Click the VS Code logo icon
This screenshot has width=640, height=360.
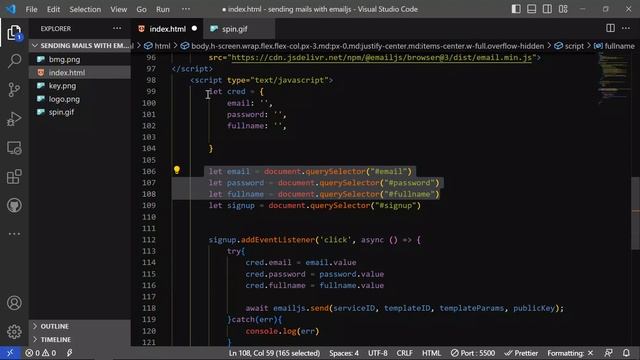tap(10, 9)
